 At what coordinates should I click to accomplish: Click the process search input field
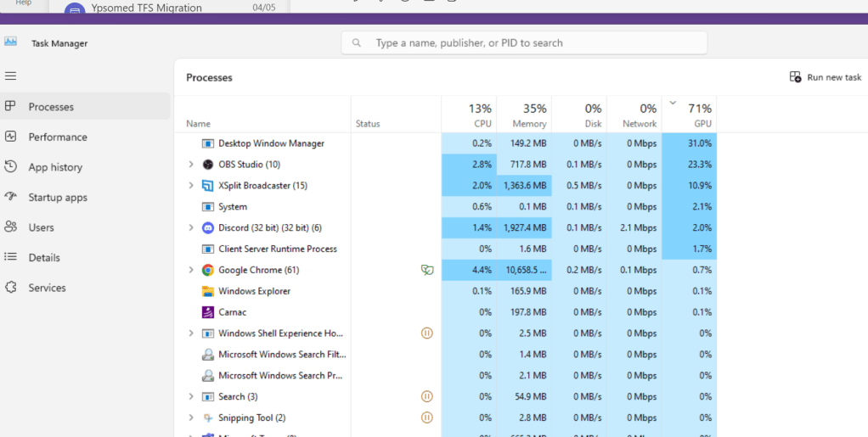click(524, 42)
